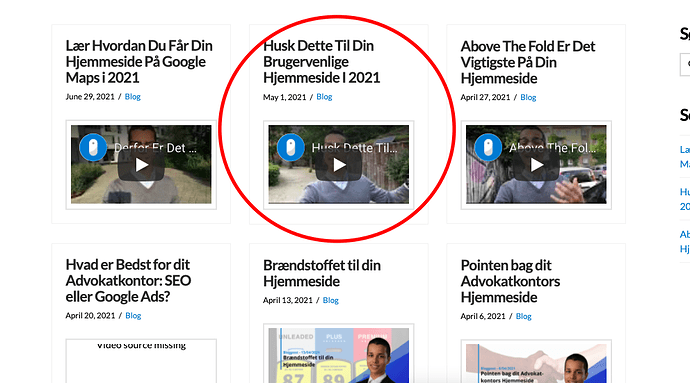Image resolution: width=690 pixels, height=383 pixels.
Task: Click the 'Husk Dette Til...' video title overlay
Action: (x=354, y=148)
